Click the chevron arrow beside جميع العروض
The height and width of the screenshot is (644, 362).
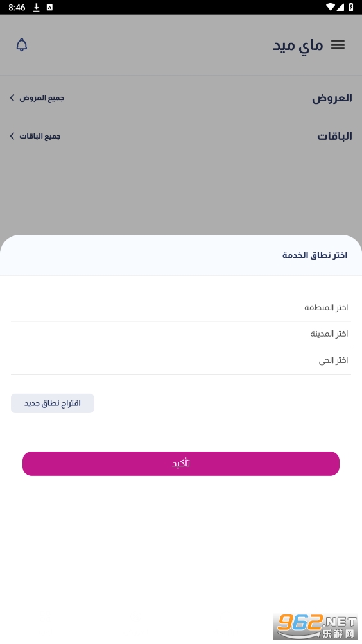12,97
